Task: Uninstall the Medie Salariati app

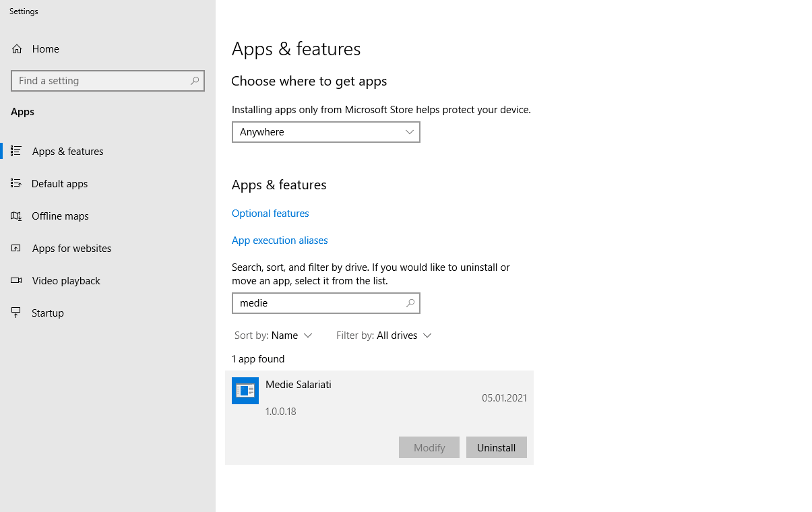Action: click(497, 447)
